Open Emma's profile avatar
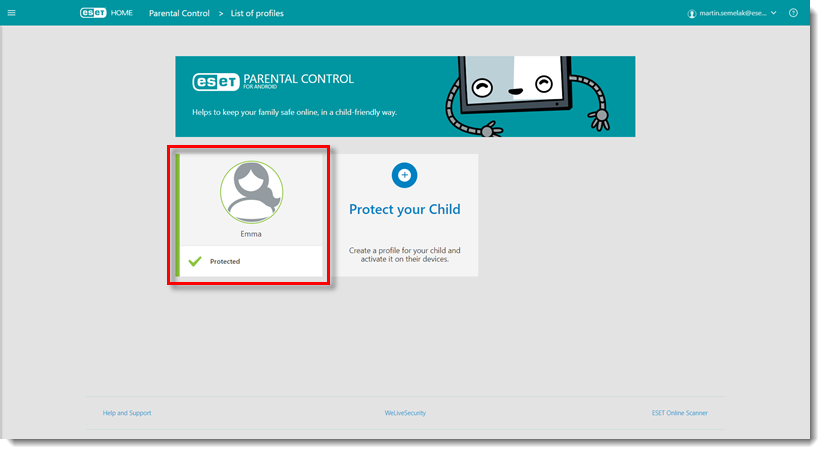The image size is (825, 454). [x=251, y=191]
